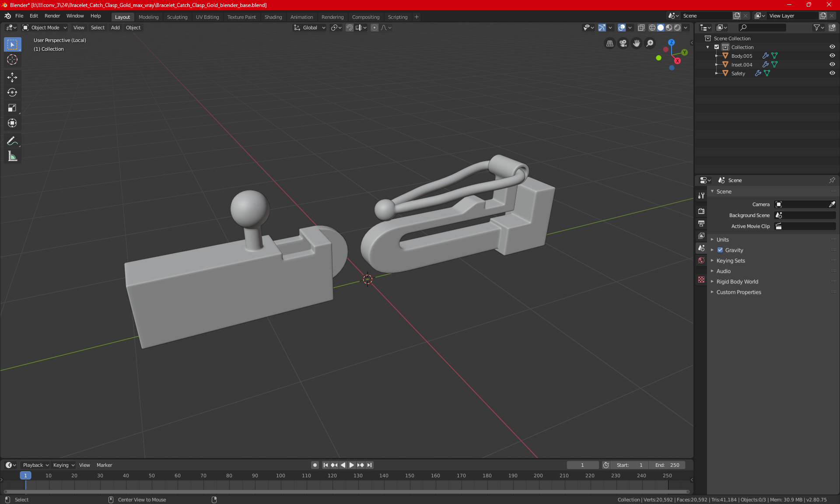The height and width of the screenshot is (504, 840).
Task: Click the Safety mesh data icon
Action: (766, 73)
